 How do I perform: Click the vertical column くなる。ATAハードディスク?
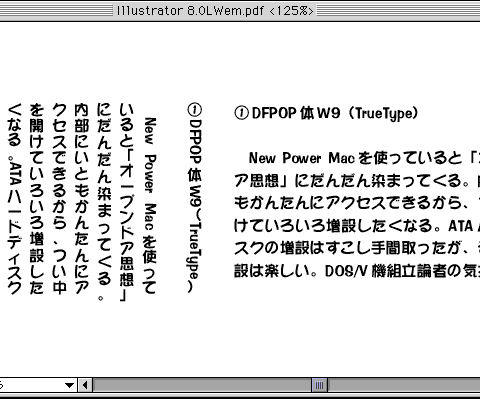point(14,199)
